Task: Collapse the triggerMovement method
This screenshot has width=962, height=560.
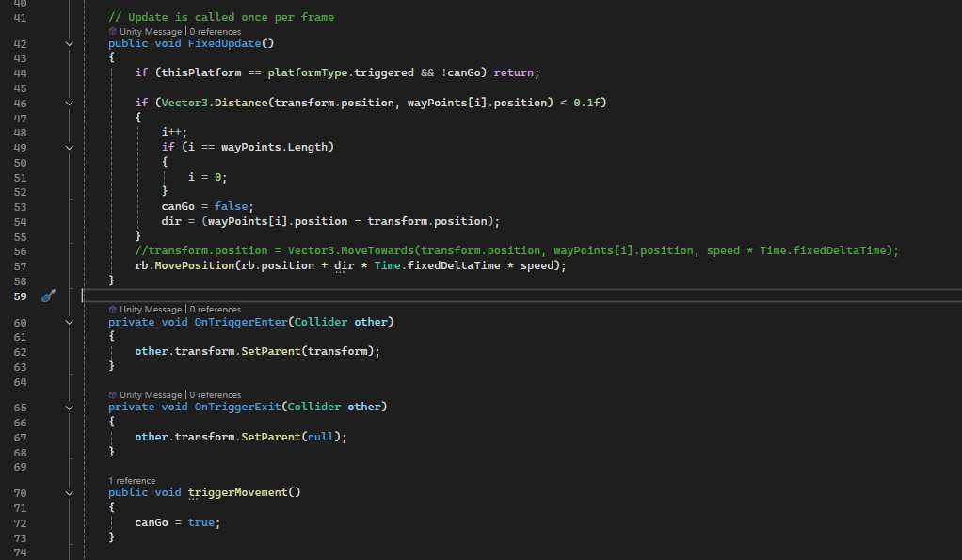Action: pyautogui.click(x=69, y=492)
